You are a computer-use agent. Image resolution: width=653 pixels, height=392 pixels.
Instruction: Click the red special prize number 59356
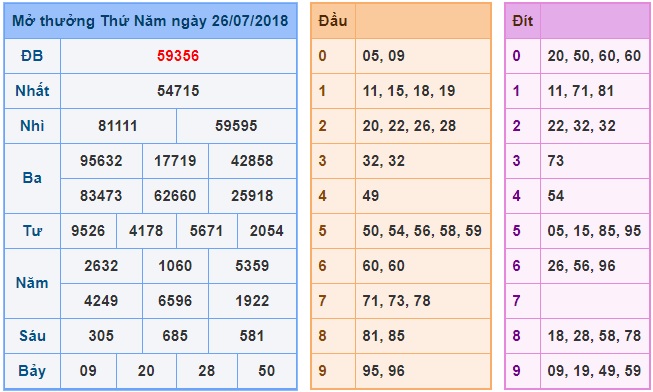click(178, 56)
